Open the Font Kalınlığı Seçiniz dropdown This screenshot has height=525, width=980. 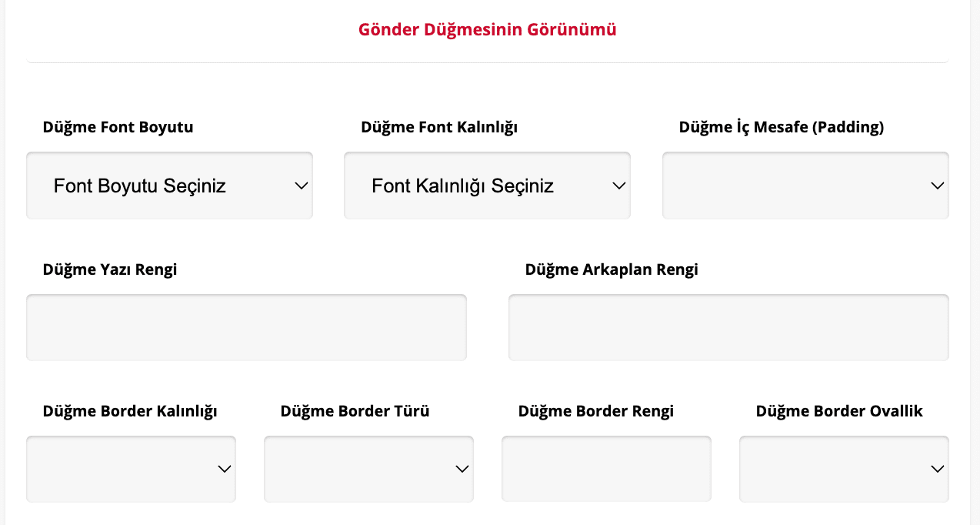coord(487,185)
